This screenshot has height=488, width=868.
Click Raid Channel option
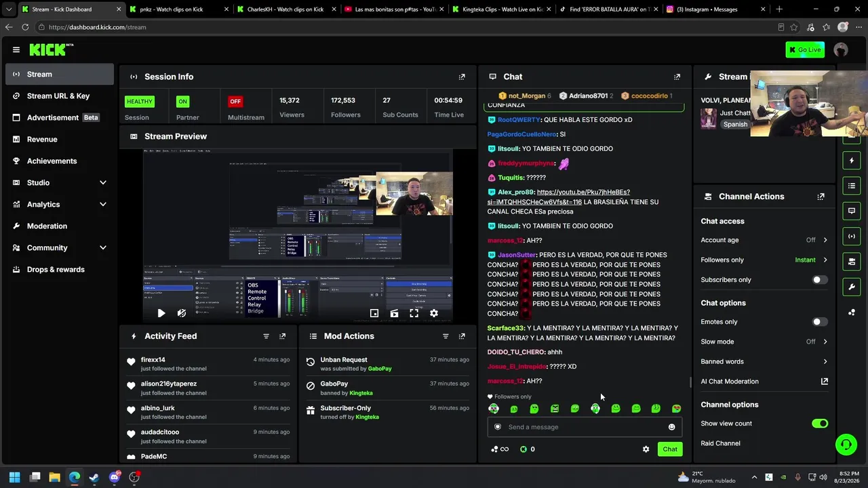[x=720, y=443]
